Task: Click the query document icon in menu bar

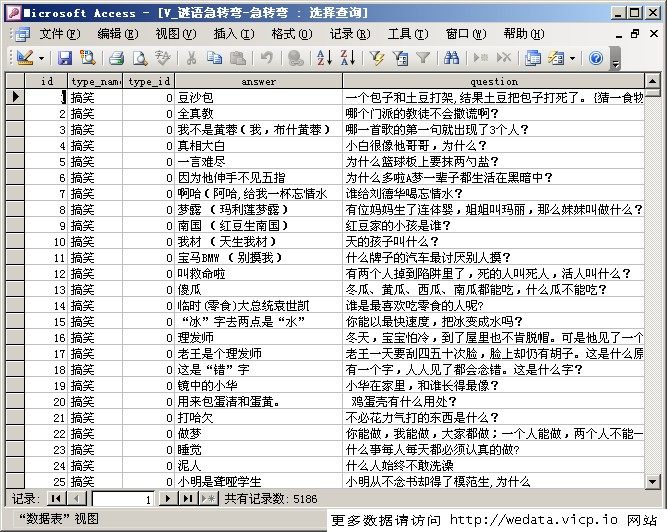Action: (23, 34)
